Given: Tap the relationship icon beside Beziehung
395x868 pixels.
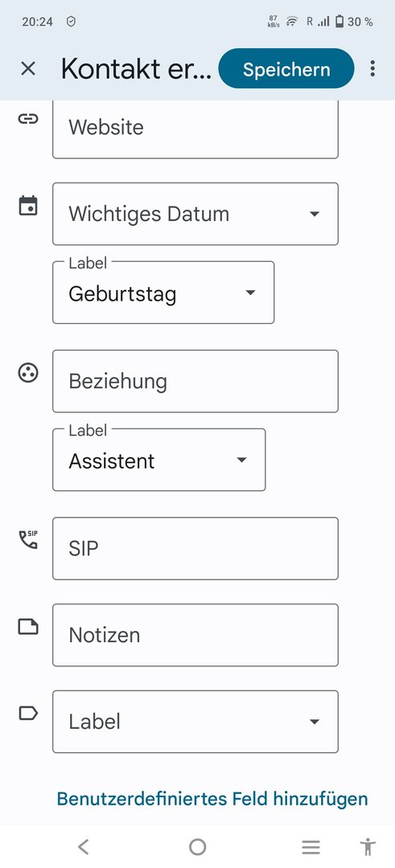Looking at the screenshot, I should [28, 373].
